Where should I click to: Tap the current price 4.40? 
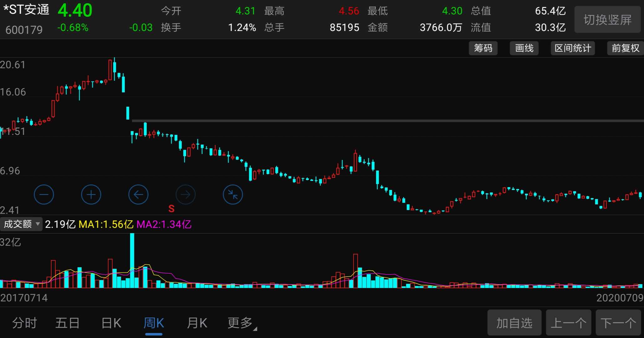[75, 10]
